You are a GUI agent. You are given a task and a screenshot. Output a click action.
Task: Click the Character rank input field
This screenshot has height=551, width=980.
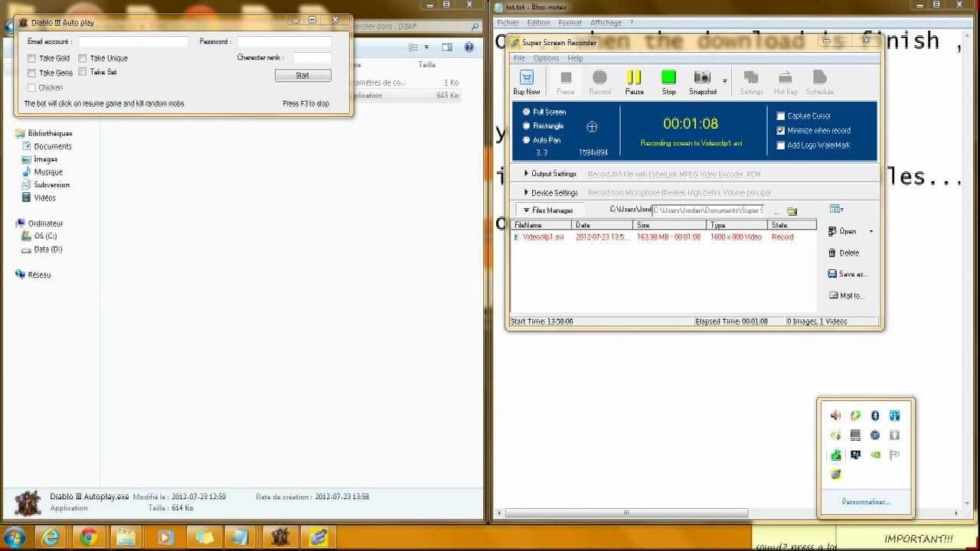pyautogui.click(x=312, y=57)
